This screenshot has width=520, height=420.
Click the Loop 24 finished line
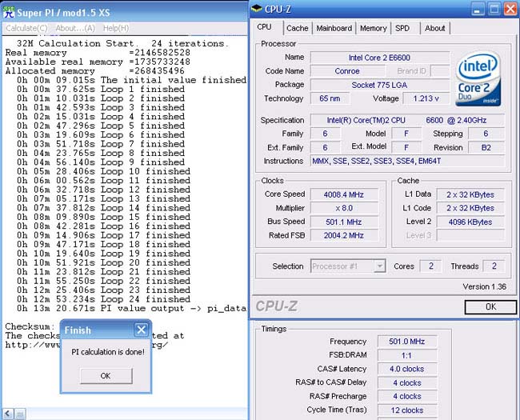click(103, 299)
